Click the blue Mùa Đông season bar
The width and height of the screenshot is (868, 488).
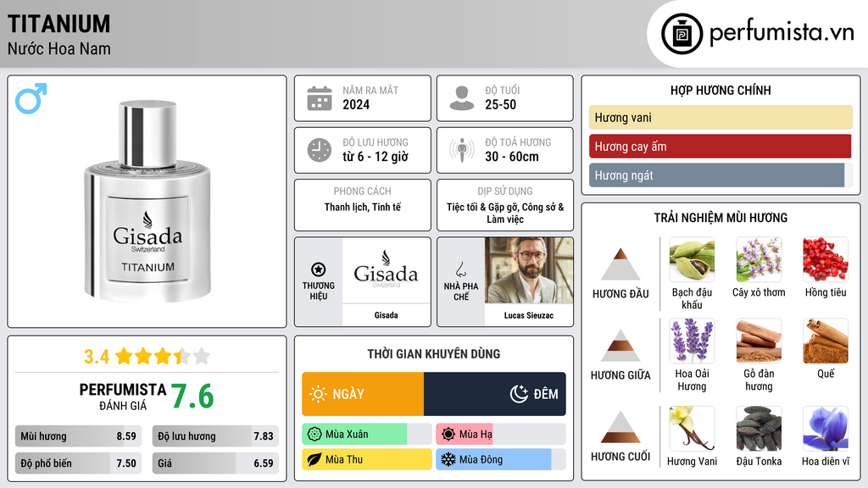[x=501, y=460]
